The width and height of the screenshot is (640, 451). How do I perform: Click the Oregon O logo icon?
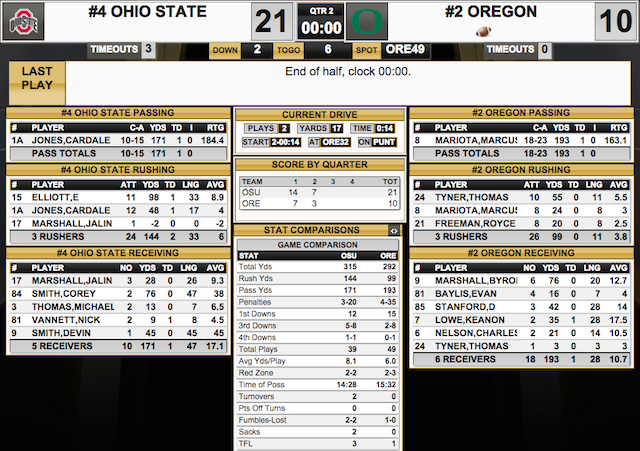coord(367,21)
